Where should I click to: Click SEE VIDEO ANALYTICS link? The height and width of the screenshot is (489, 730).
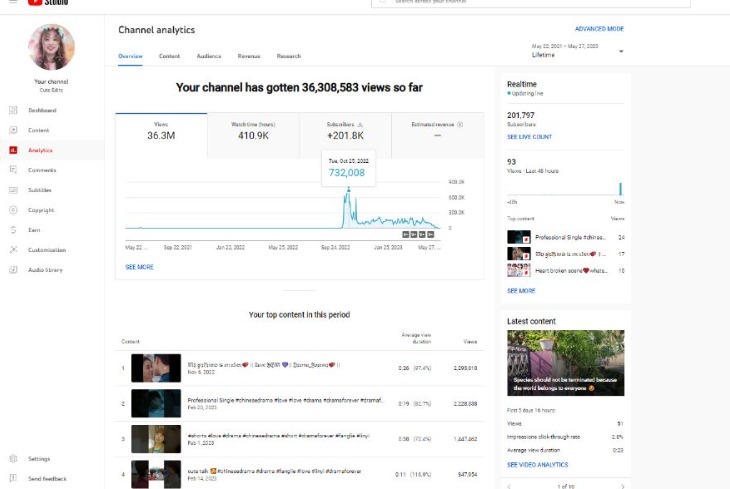tap(537, 465)
